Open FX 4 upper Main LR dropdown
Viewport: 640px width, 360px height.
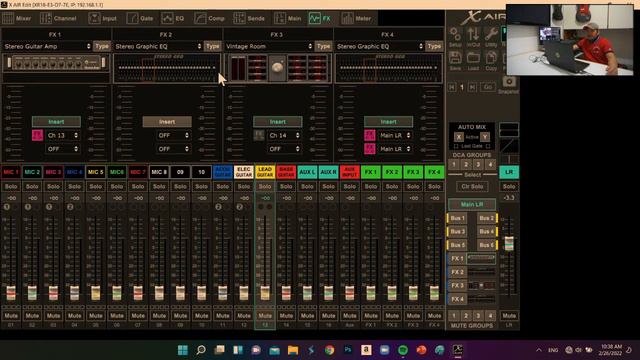point(395,135)
